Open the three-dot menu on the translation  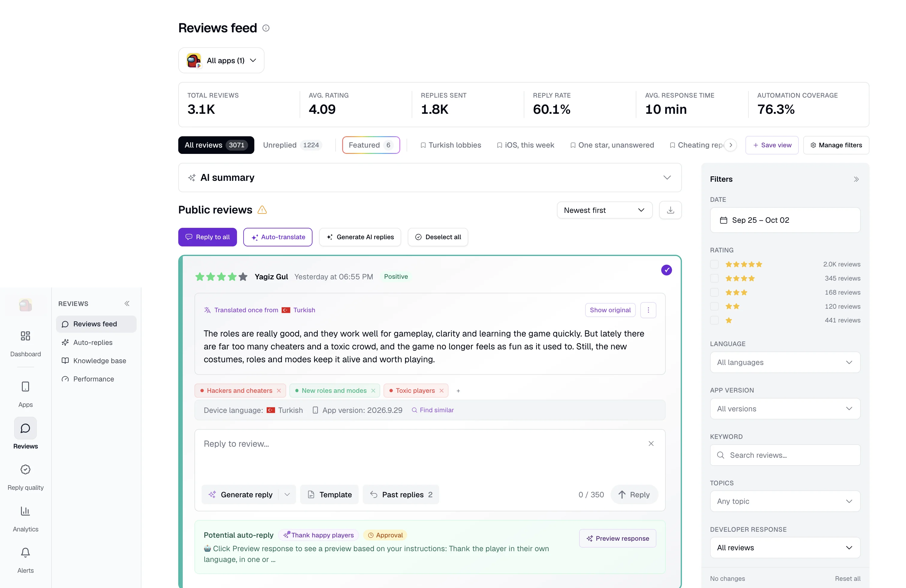pos(648,310)
